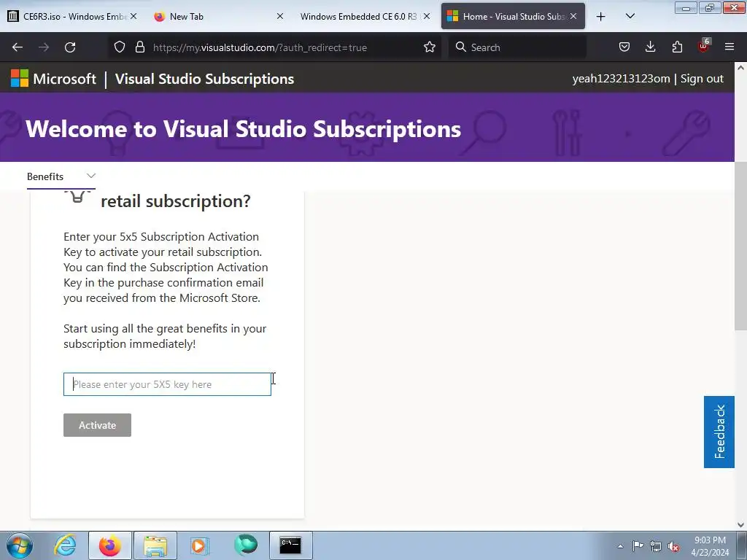Launch Internet Explorer from the taskbar

point(65,545)
